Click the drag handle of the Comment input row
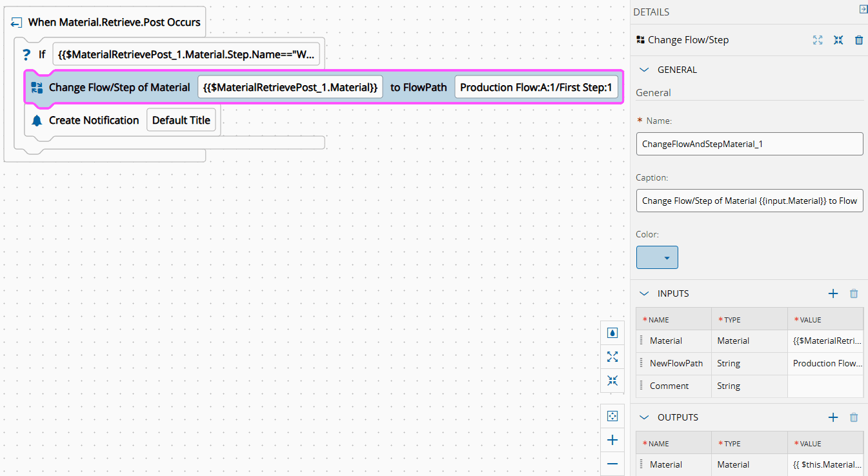Viewport: 868px width, 476px height. coord(641,386)
